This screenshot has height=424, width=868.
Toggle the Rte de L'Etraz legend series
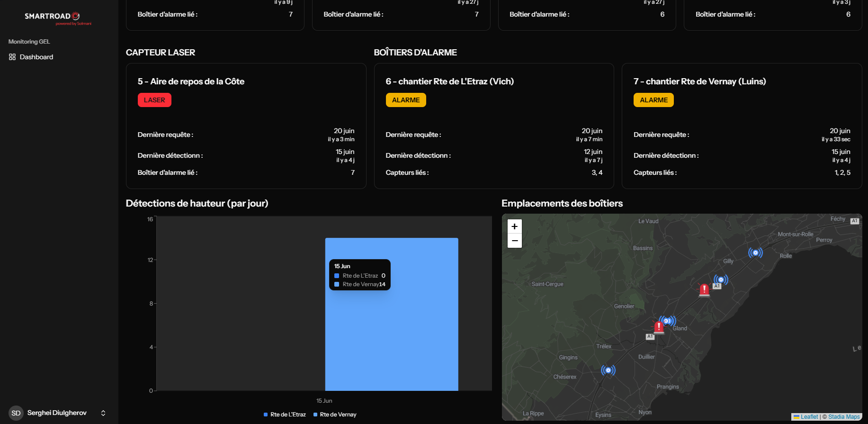[x=285, y=415]
